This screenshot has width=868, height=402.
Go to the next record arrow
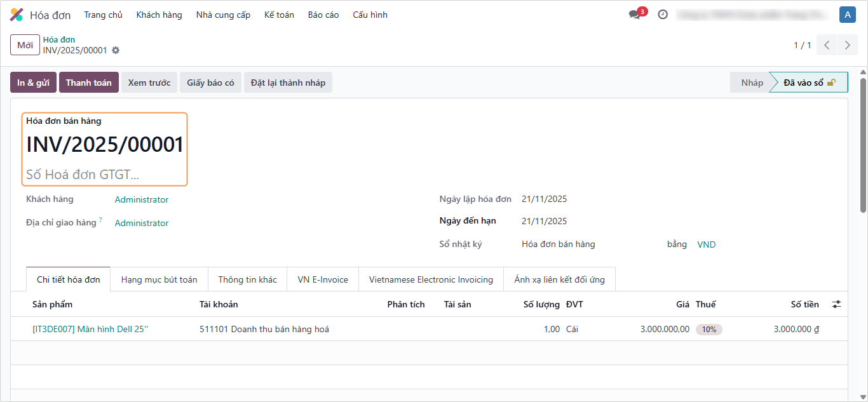[847, 45]
